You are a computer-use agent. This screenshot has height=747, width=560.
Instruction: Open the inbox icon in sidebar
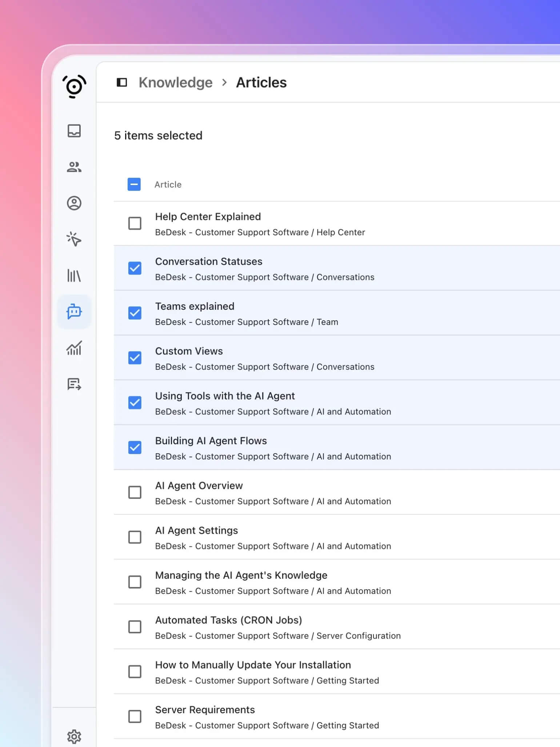[74, 131]
